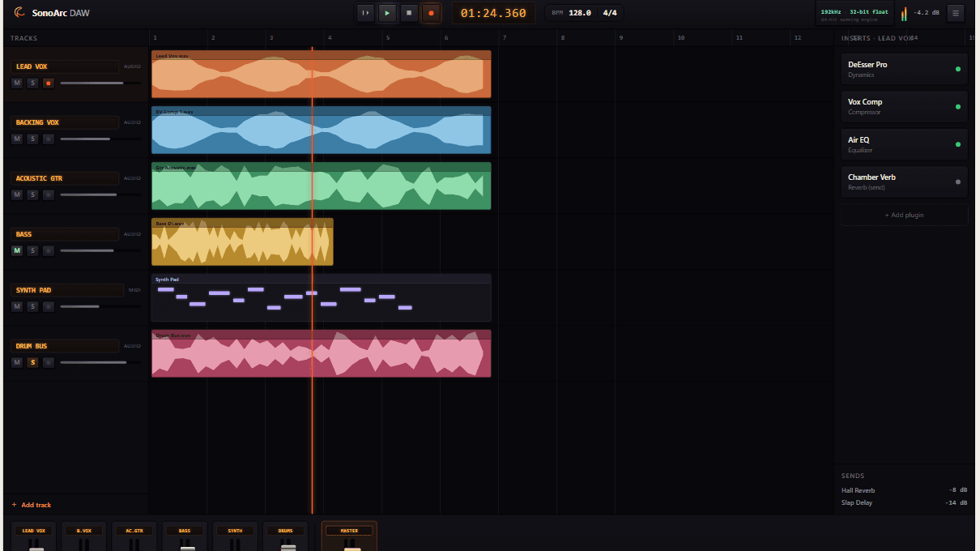
Task: Select the Synth Pad MIDI clip
Action: pos(321,297)
